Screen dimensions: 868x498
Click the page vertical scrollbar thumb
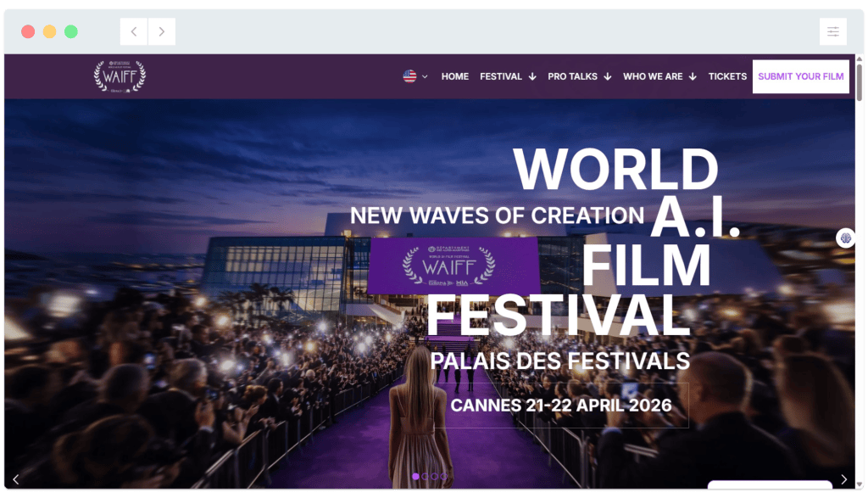point(860,82)
